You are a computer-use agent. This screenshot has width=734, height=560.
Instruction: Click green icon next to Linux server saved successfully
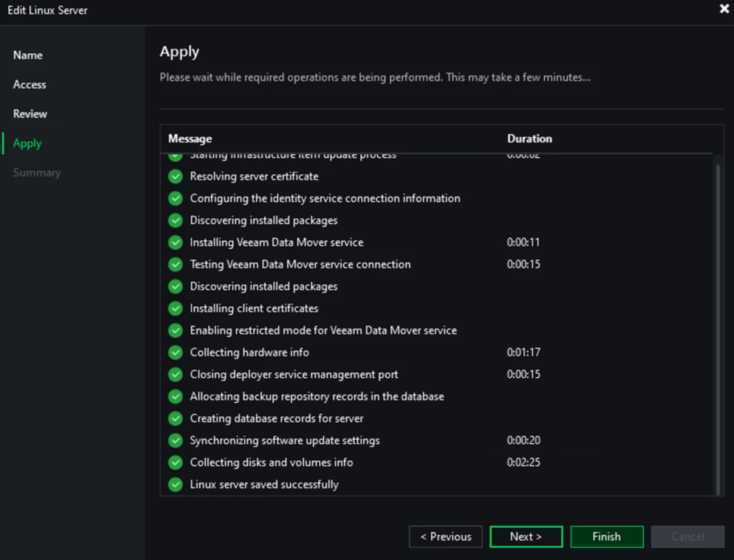click(175, 485)
